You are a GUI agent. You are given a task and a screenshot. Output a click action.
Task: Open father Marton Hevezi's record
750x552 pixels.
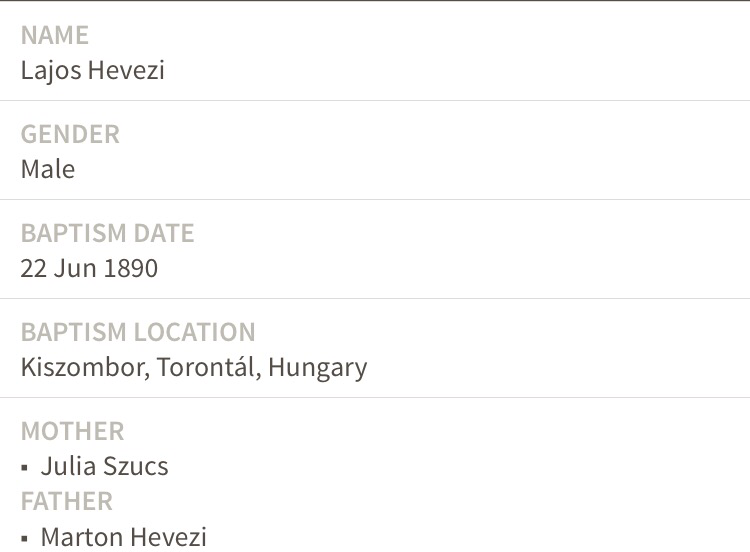(x=123, y=537)
